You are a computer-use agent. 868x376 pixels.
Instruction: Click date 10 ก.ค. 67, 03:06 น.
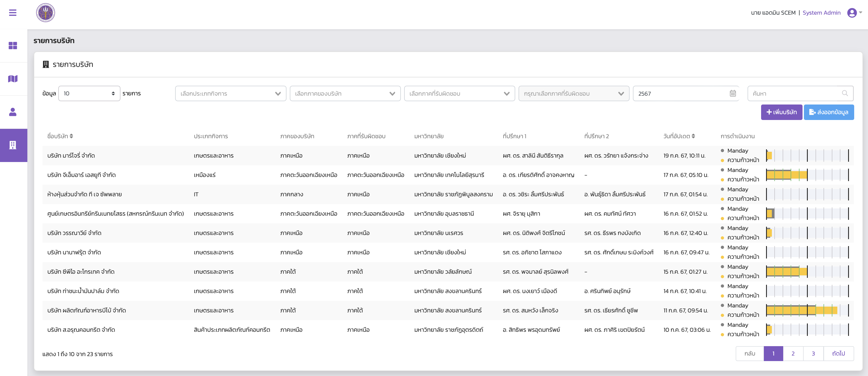pyautogui.click(x=687, y=330)
